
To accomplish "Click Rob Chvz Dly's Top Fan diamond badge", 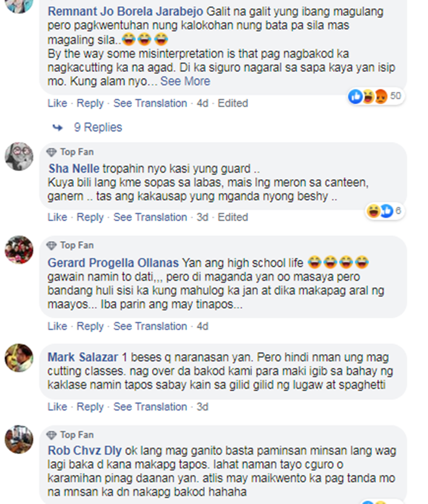I will (51, 435).
